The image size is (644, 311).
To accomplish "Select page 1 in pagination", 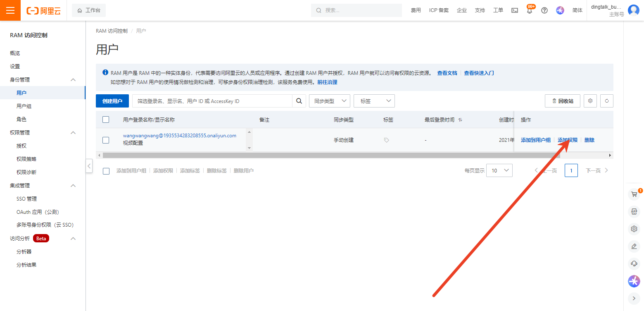I will tap(571, 170).
